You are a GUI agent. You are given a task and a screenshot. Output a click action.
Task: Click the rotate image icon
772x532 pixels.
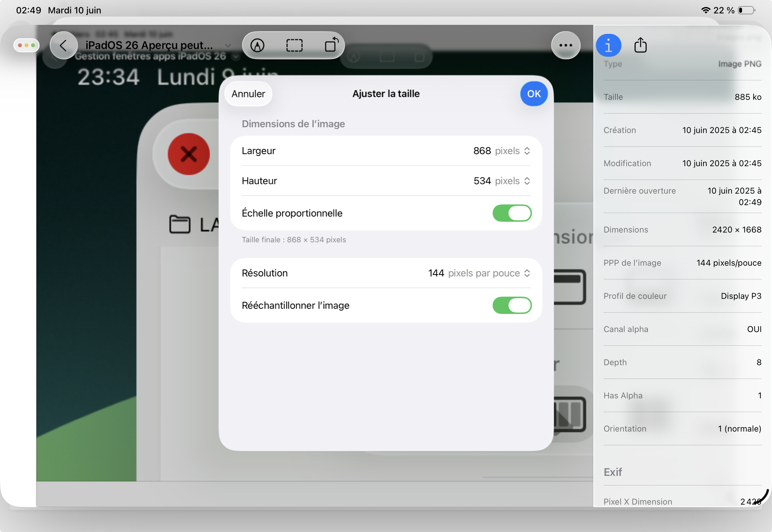(331, 45)
